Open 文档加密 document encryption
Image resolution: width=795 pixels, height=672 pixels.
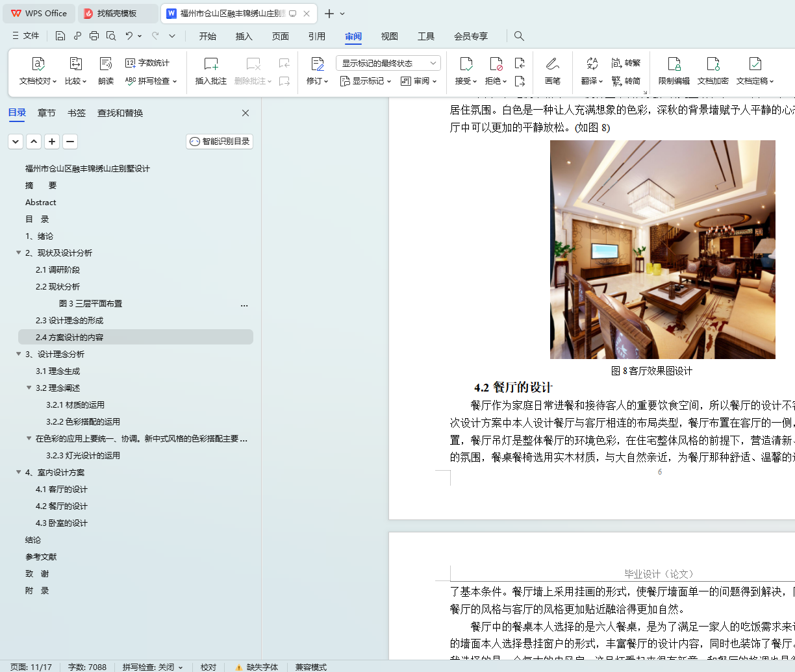(713, 71)
